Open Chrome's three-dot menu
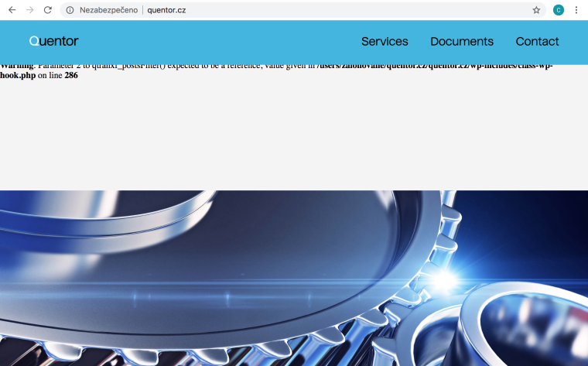The image size is (588, 366). point(576,10)
